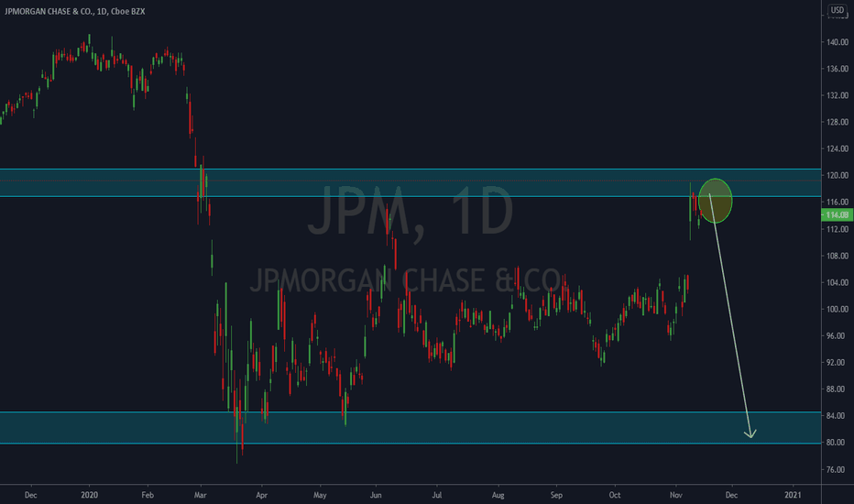Click the 100.00 price axis label

pos(838,310)
